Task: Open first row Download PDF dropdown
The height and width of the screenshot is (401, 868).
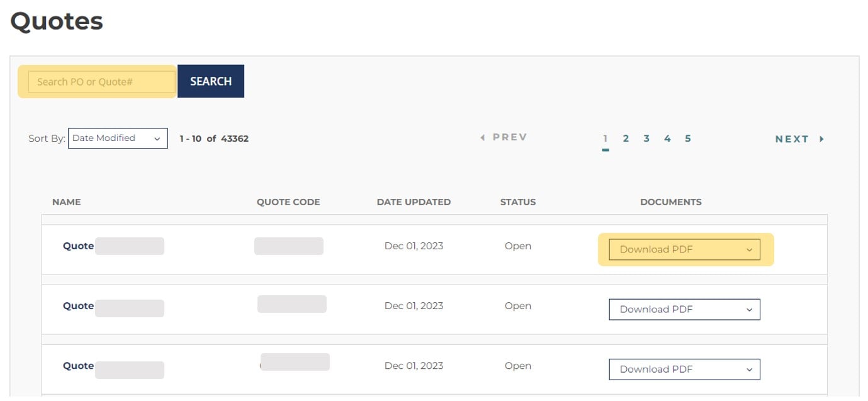Action: pyautogui.click(x=684, y=249)
